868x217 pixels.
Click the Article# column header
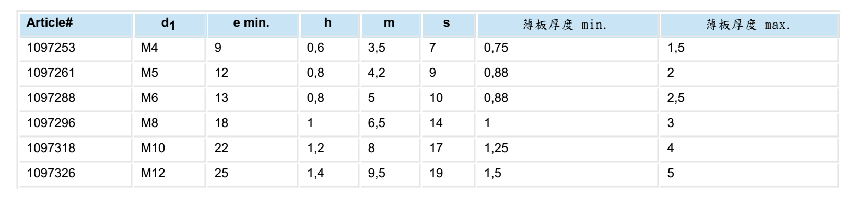click(x=75, y=24)
